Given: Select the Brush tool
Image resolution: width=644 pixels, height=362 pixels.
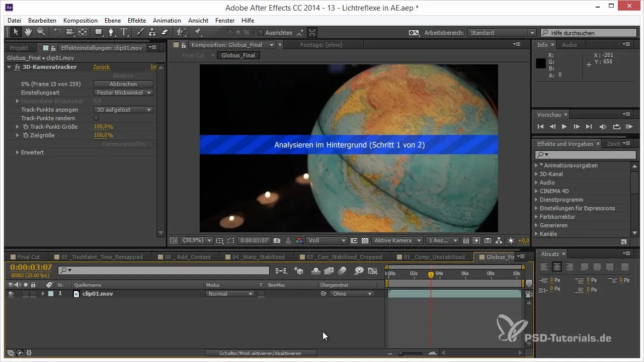Looking at the screenshot, I should tap(140, 32).
